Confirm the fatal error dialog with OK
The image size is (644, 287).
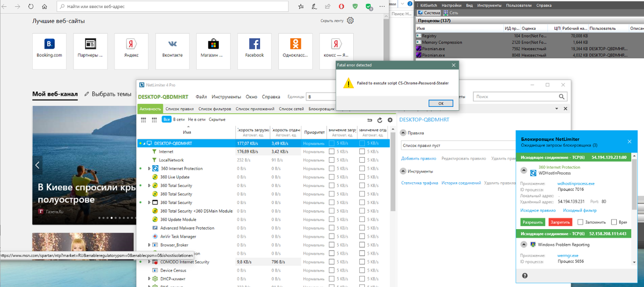pos(441,103)
